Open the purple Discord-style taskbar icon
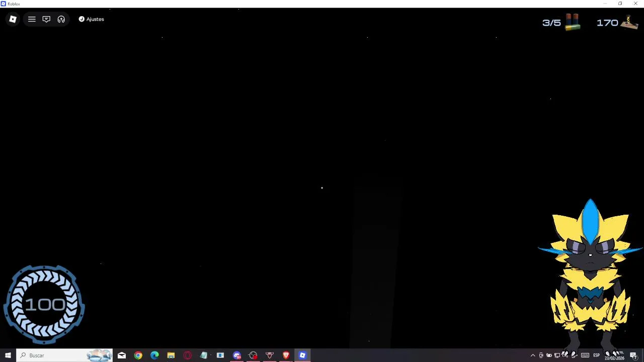 (x=236, y=355)
